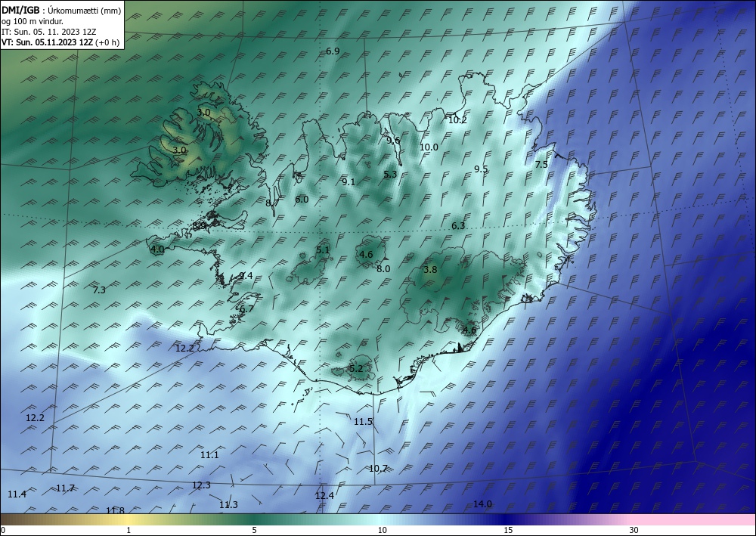Click the 10.7 value label
The height and width of the screenshot is (536, 756).
tap(378, 468)
